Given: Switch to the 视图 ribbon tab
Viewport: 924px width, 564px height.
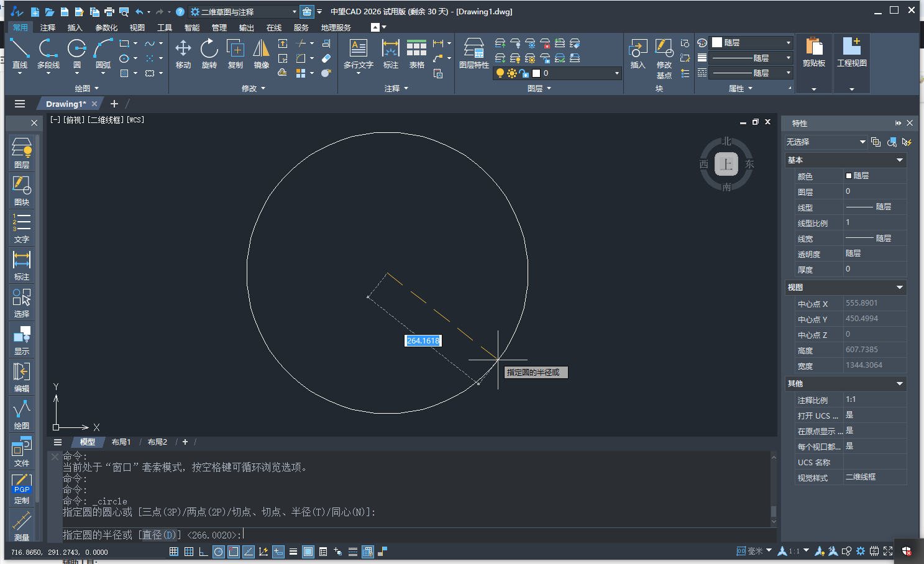Looking at the screenshot, I should [137, 27].
